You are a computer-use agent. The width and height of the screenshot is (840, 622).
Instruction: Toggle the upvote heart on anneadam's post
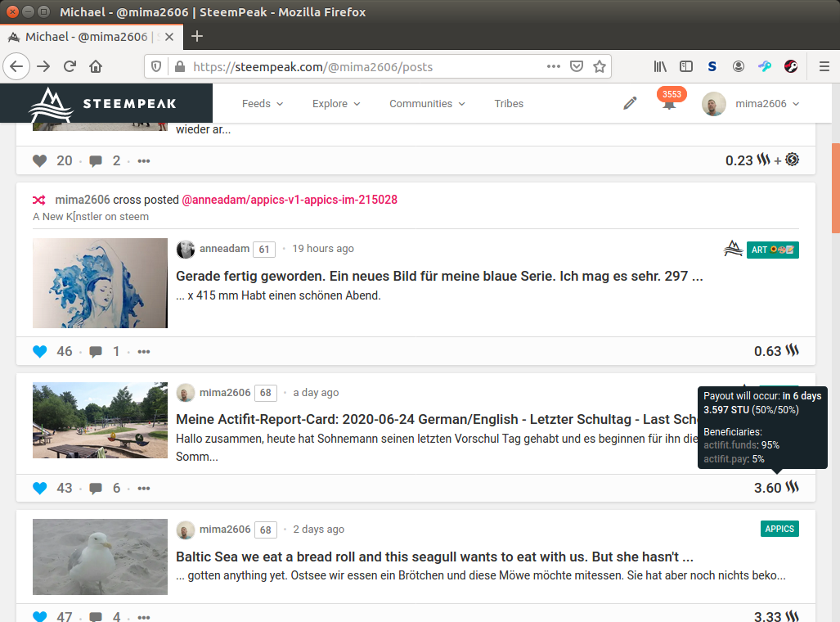pos(40,352)
